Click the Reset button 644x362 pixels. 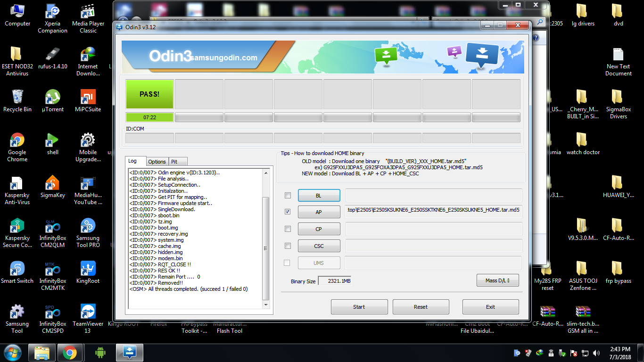click(x=421, y=307)
